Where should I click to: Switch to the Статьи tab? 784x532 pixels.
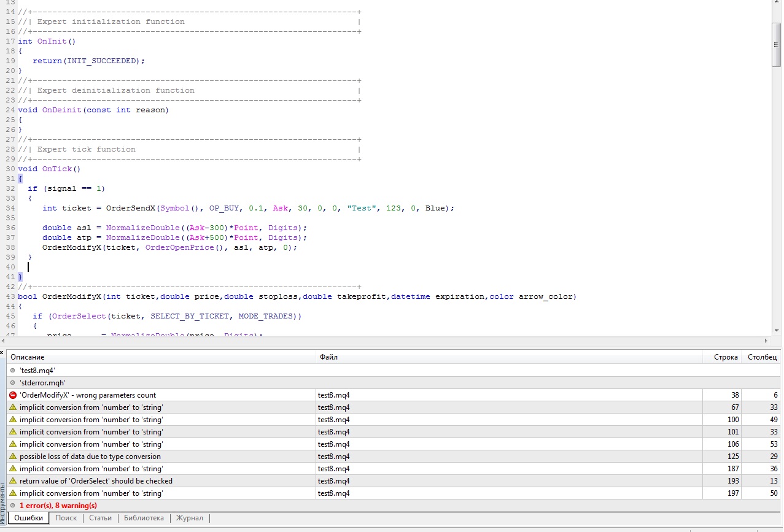[x=100, y=518]
